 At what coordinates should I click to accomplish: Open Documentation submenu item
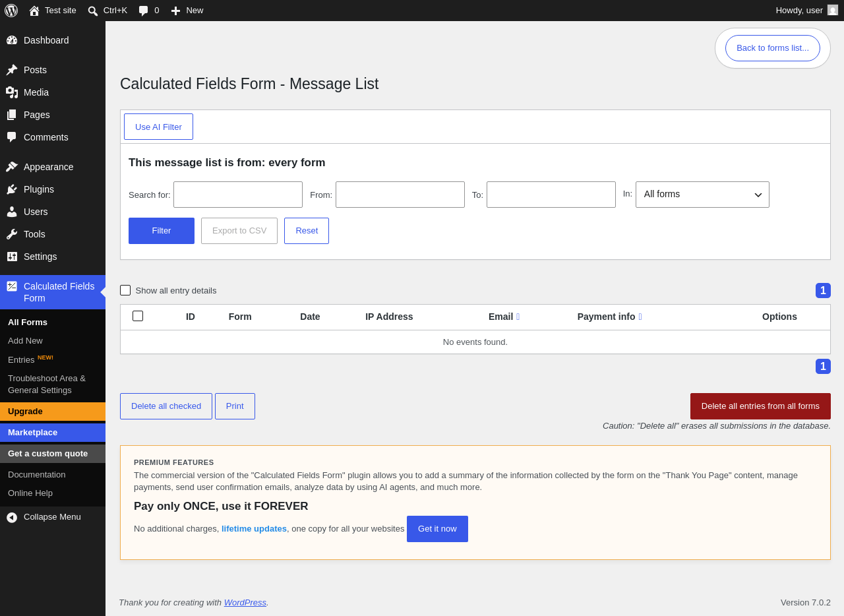pos(36,475)
